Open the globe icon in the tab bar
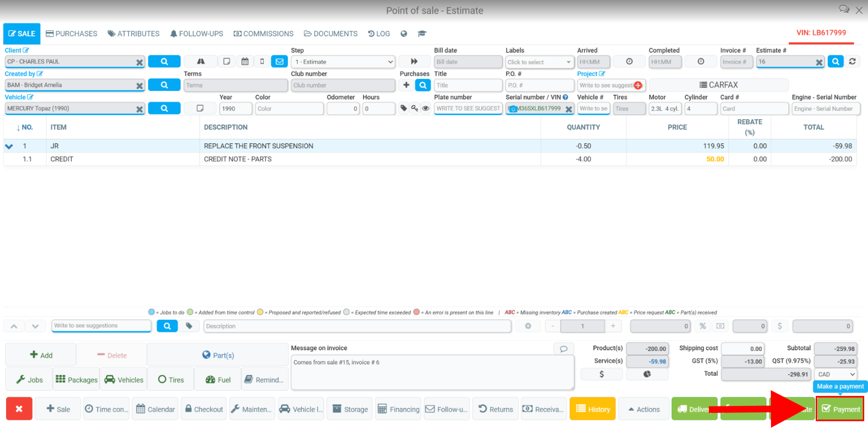868x429 pixels. (404, 33)
